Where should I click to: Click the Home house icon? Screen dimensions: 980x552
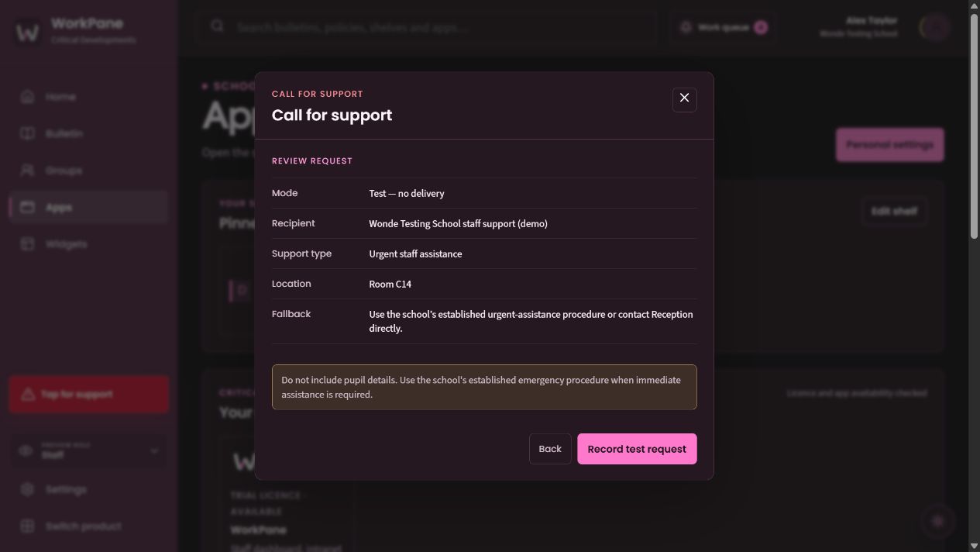point(27,97)
